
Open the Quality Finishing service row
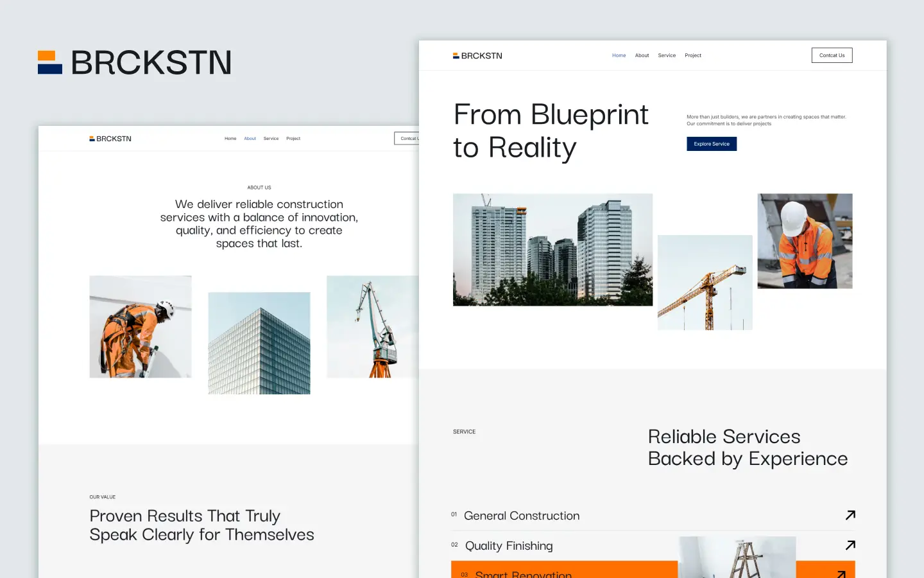tap(653, 546)
